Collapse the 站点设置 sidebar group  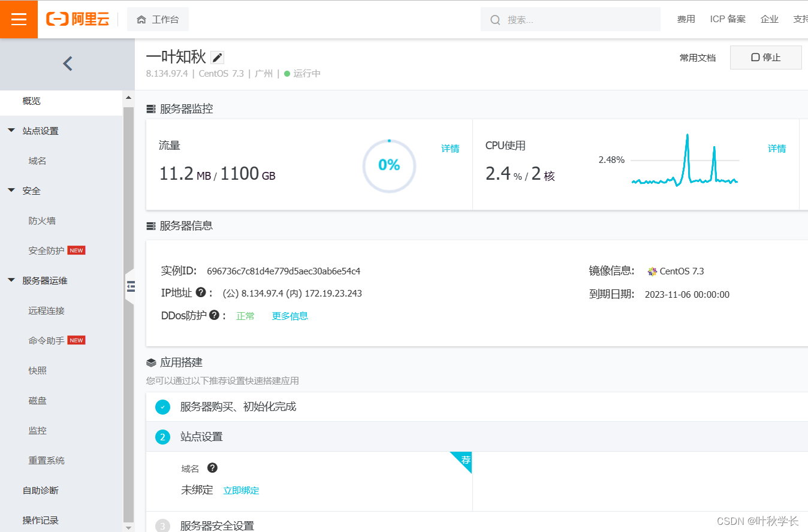pos(11,131)
